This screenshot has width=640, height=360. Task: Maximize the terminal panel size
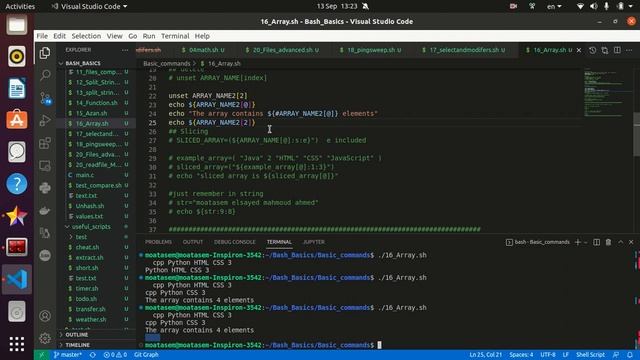click(620, 242)
